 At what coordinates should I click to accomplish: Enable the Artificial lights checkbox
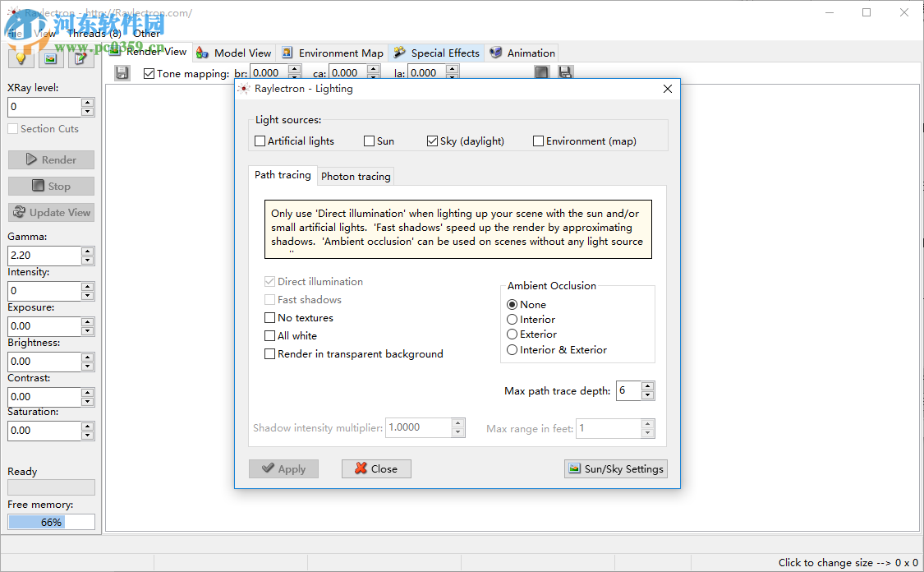pos(260,141)
